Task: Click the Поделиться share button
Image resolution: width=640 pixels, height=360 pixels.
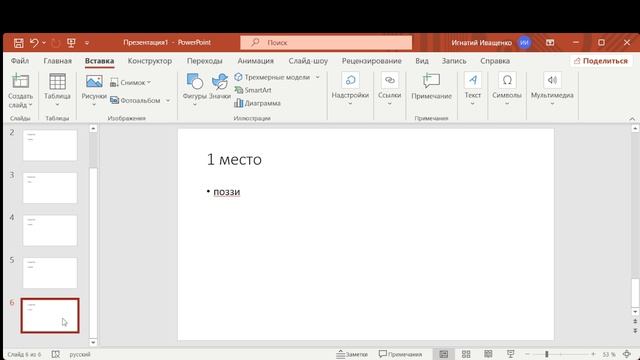Action: tap(601, 61)
